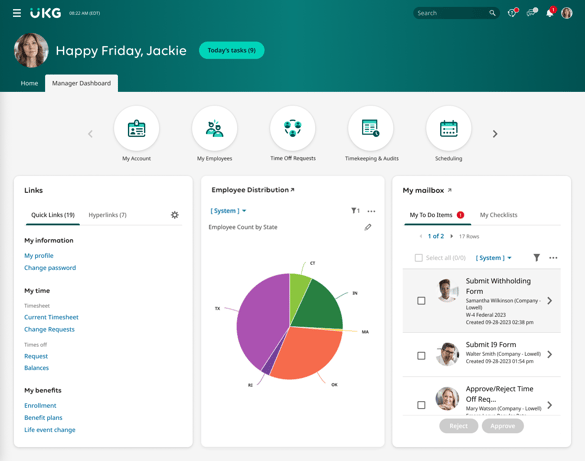Viewport: 585px width, 461px height.
Task: Open the Change password link
Action: coord(50,268)
